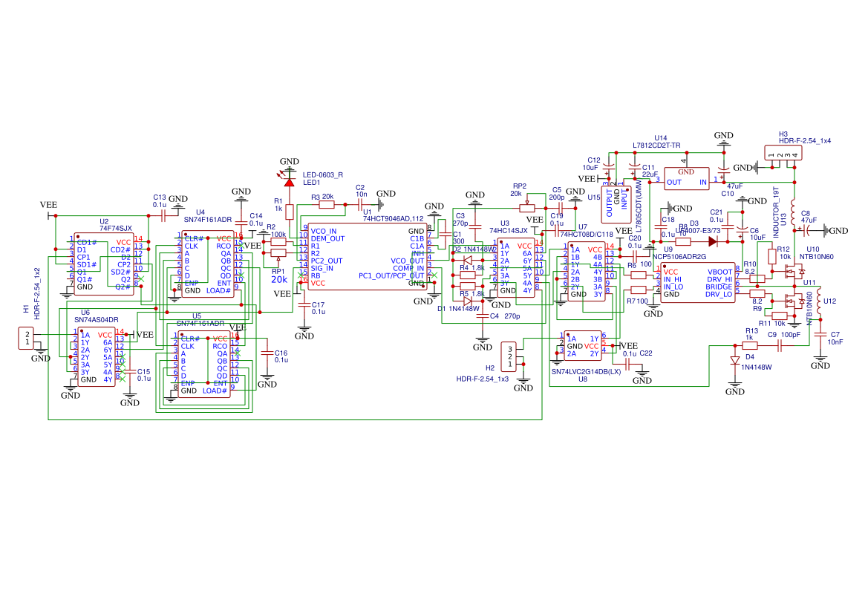Select the U3 74HC14SJX chip body
The height and width of the screenshot is (614, 868).
pos(516,268)
